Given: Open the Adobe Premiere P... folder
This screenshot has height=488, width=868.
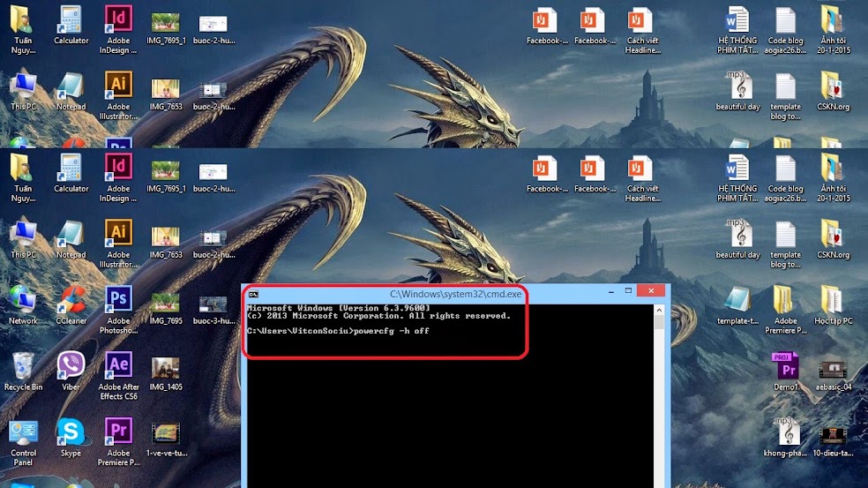Looking at the screenshot, I should point(785,309).
